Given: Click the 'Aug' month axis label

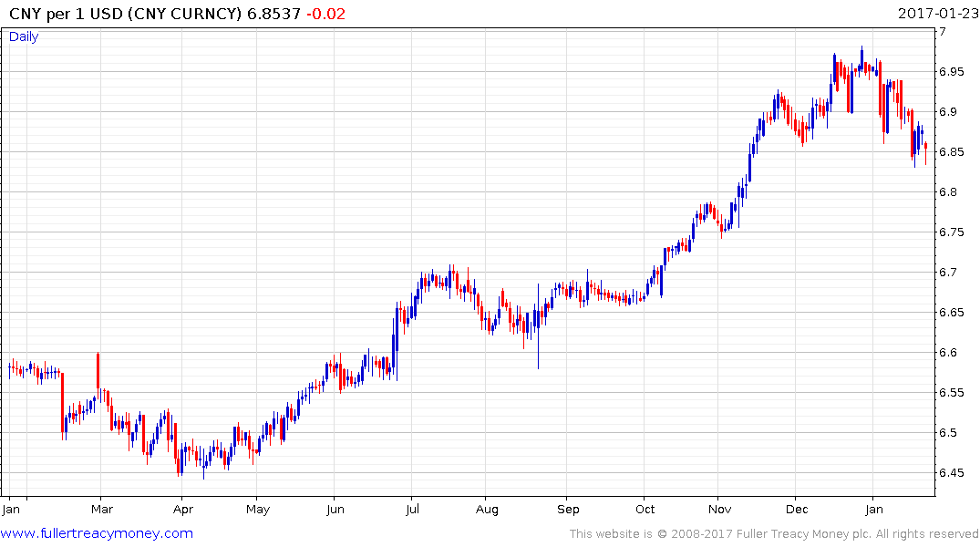Looking at the screenshot, I should coord(487,510).
